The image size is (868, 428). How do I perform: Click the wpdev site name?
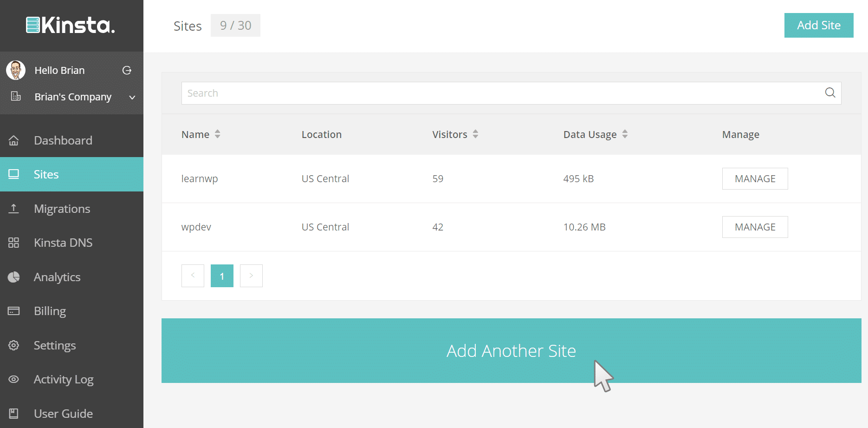pos(196,227)
